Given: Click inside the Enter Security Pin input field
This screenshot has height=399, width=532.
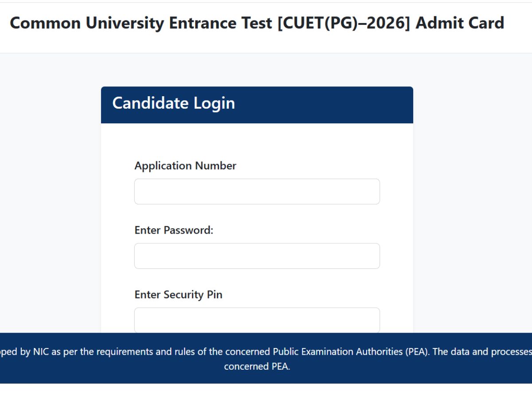Looking at the screenshot, I should (257, 320).
